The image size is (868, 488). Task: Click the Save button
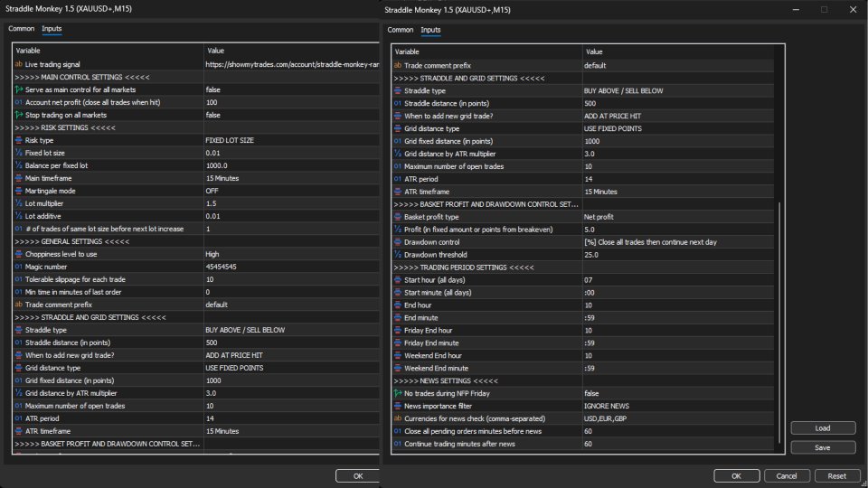click(x=823, y=447)
